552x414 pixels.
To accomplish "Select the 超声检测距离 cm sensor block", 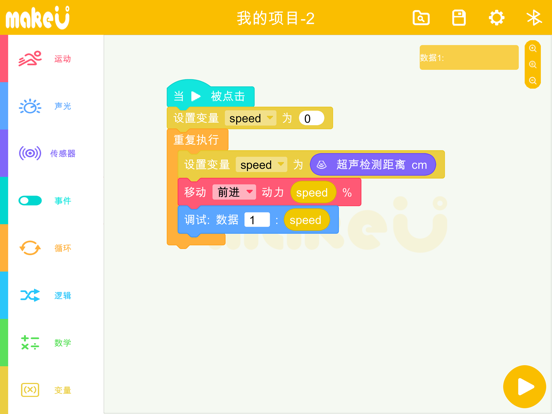I will pos(373,165).
